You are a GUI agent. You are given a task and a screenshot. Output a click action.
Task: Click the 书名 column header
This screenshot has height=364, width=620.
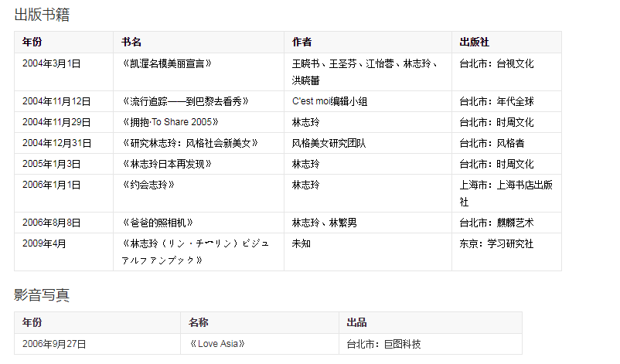point(131,43)
